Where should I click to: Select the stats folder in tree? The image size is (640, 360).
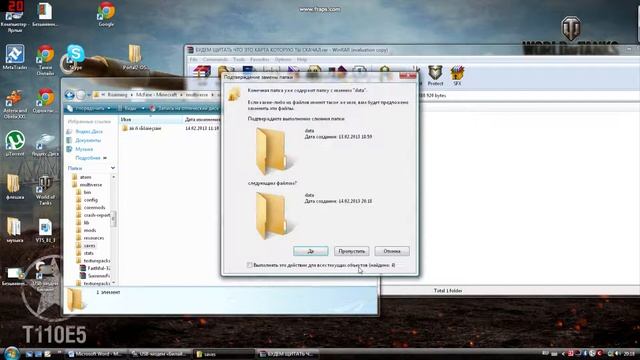pyautogui.click(x=89, y=253)
